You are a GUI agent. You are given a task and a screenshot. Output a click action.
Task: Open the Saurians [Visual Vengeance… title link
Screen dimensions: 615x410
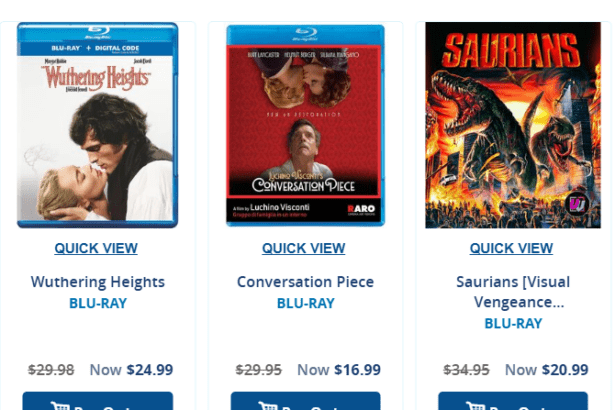click(x=513, y=292)
